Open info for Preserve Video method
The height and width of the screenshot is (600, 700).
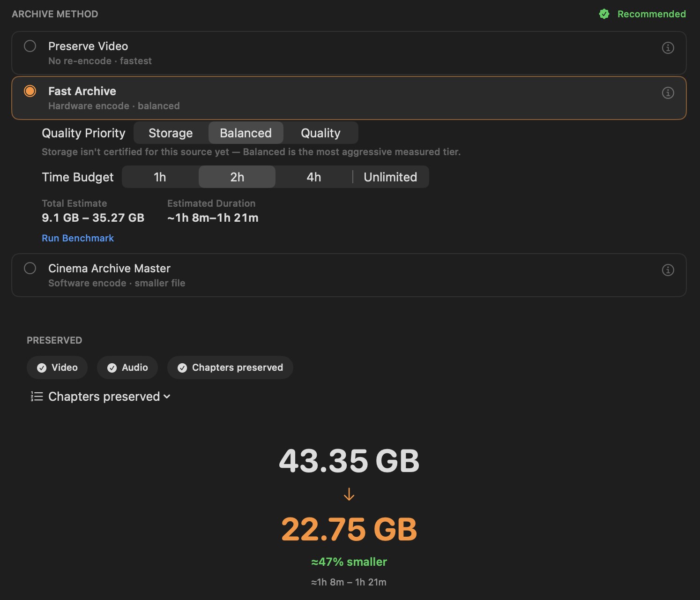click(x=668, y=48)
